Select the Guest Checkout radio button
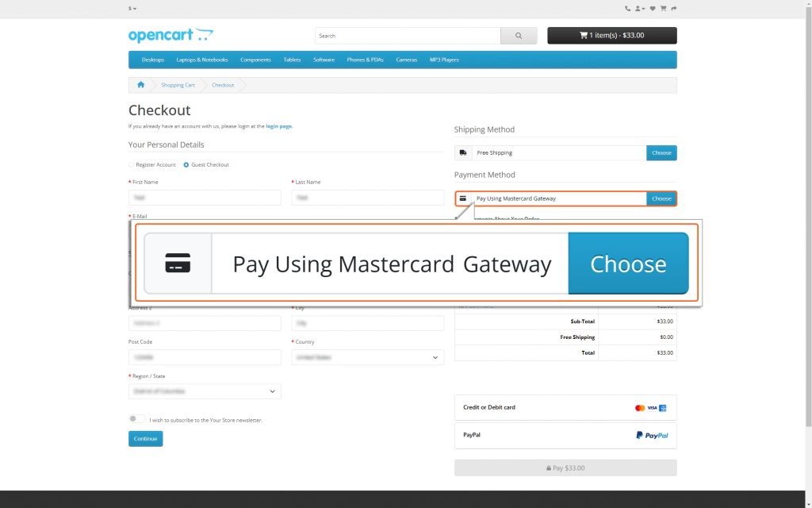Screen dimensions: 812x508 coord(186,165)
